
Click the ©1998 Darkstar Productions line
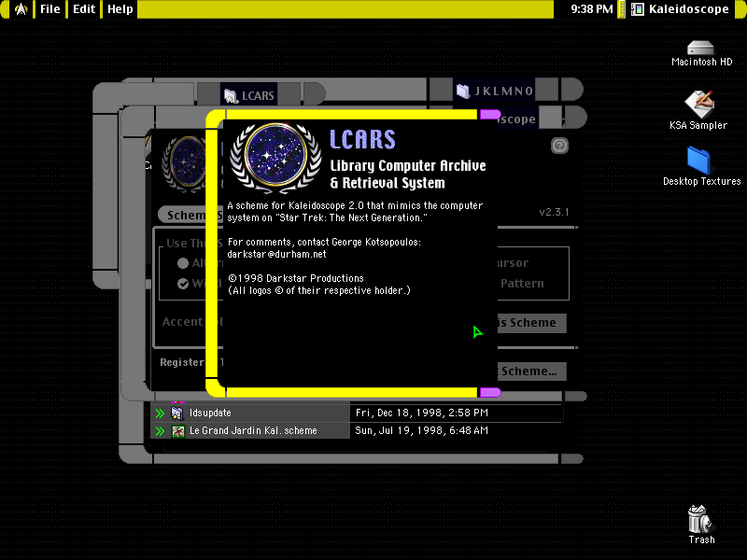tap(296, 278)
